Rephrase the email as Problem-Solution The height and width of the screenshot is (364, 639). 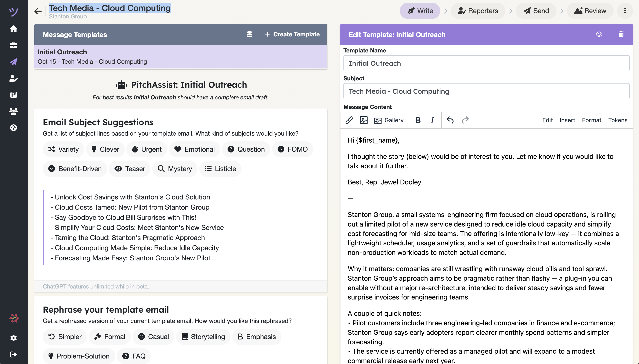[79, 356]
